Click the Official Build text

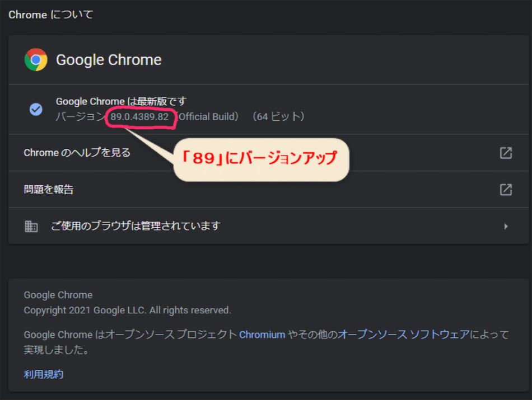click(208, 116)
